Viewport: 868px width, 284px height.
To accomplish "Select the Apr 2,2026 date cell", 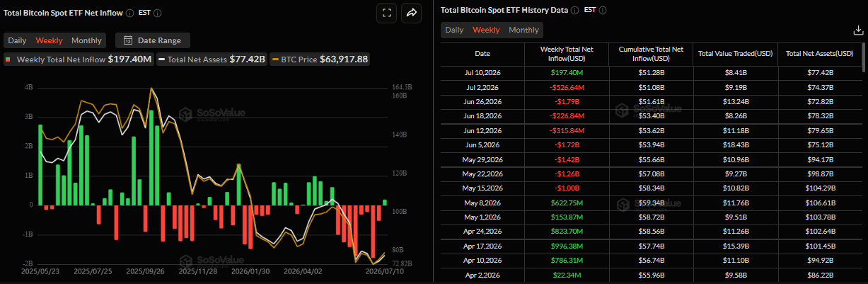I will [482, 274].
